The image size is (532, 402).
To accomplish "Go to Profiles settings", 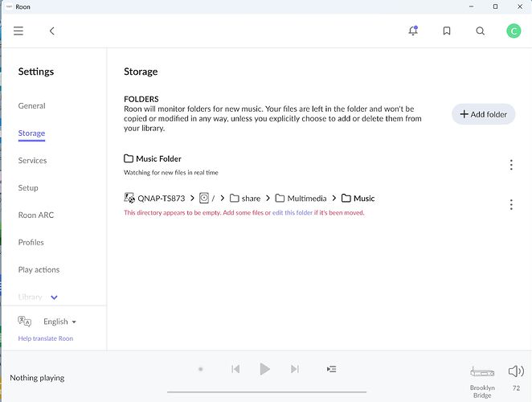I will pos(31,242).
